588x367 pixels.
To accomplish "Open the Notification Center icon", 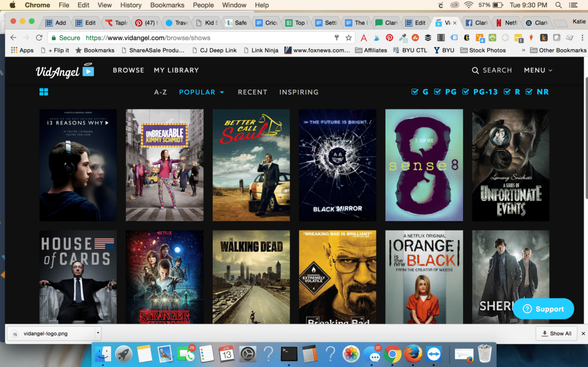I will pyautogui.click(x=573, y=5).
